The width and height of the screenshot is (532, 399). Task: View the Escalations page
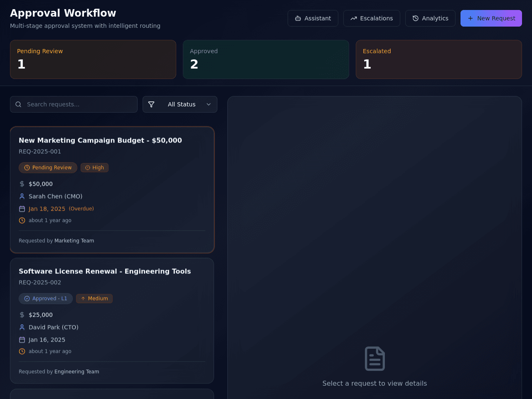(x=372, y=18)
